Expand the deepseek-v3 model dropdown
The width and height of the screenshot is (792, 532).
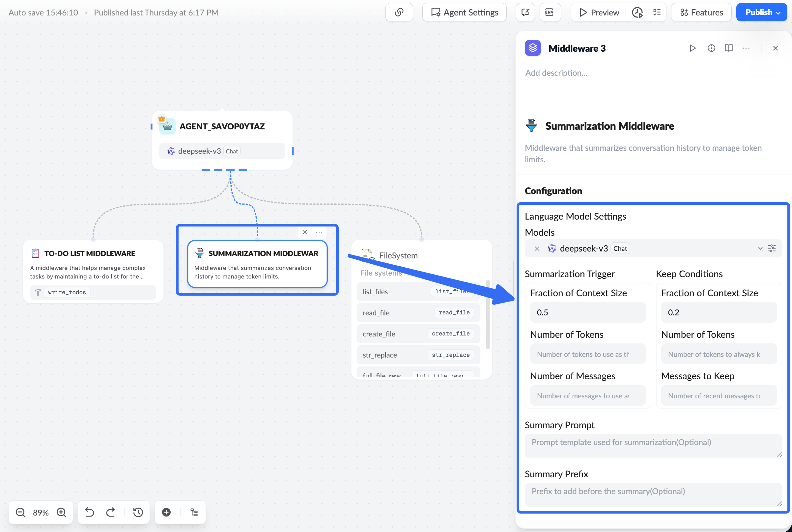(x=760, y=248)
